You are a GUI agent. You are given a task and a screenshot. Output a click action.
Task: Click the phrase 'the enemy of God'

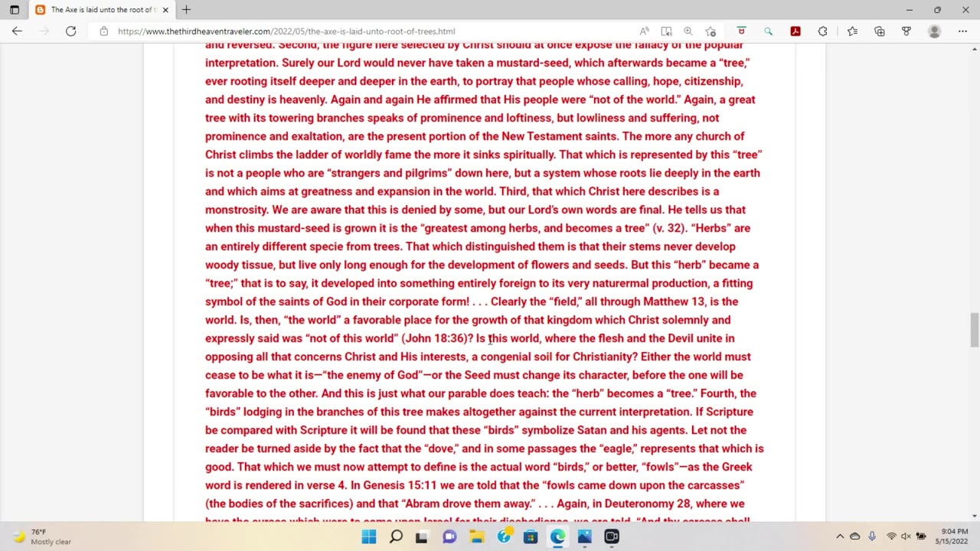[x=372, y=375]
